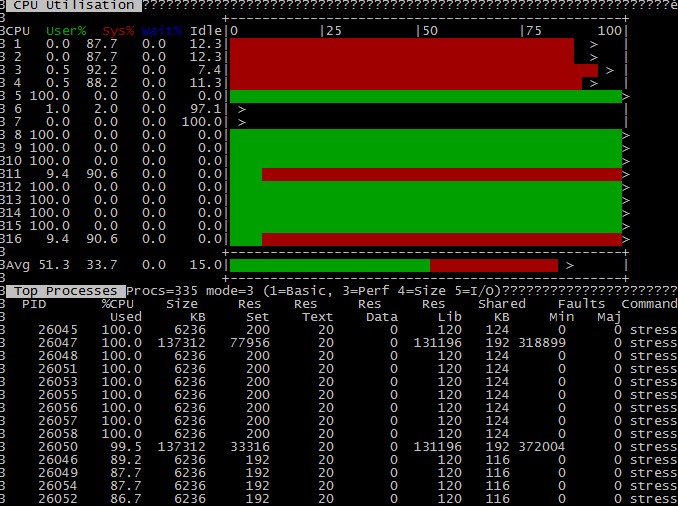
Task: Select the Idle column heading
Action: coord(206,31)
